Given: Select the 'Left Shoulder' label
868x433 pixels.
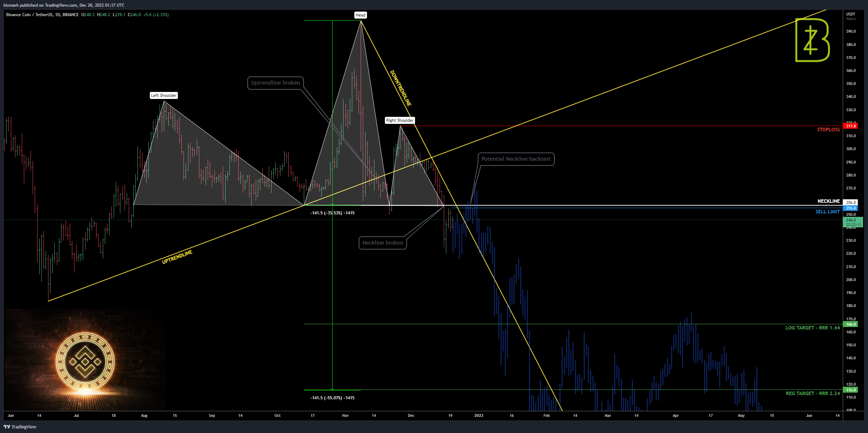Looking at the screenshot, I should coord(164,95).
